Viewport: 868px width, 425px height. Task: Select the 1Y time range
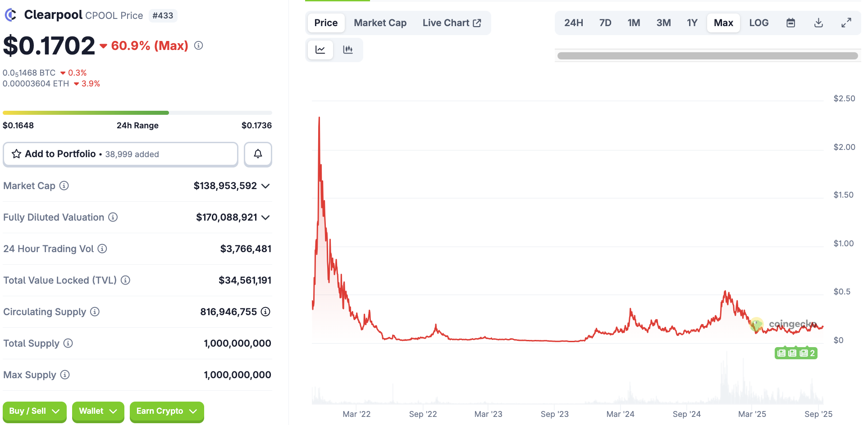pyautogui.click(x=692, y=23)
